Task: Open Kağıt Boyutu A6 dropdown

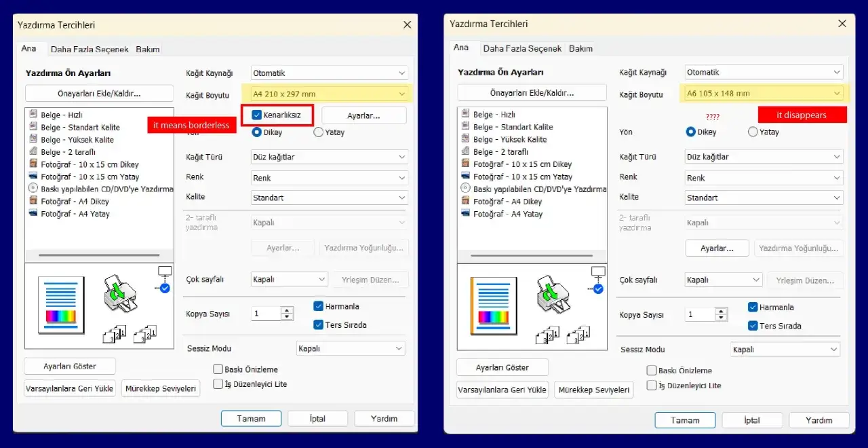Action: pyautogui.click(x=764, y=93)
